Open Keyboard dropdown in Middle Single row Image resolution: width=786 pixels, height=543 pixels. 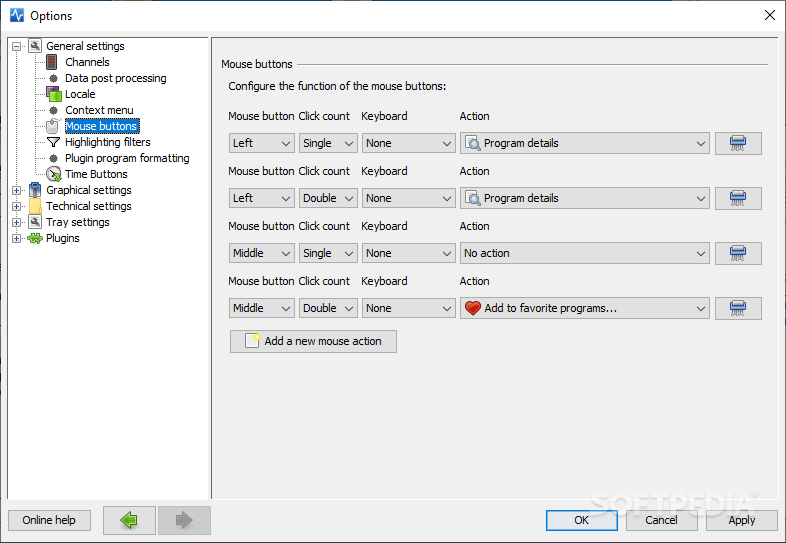(x=409, y=253)
